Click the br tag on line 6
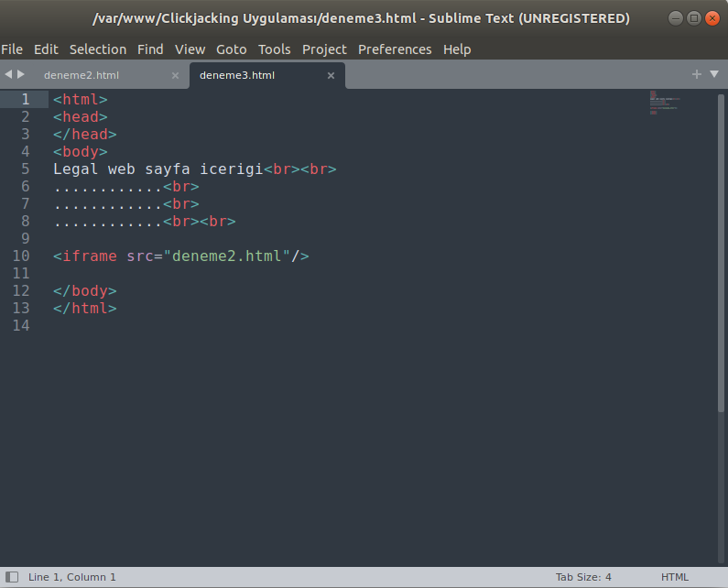 point(181,187)
